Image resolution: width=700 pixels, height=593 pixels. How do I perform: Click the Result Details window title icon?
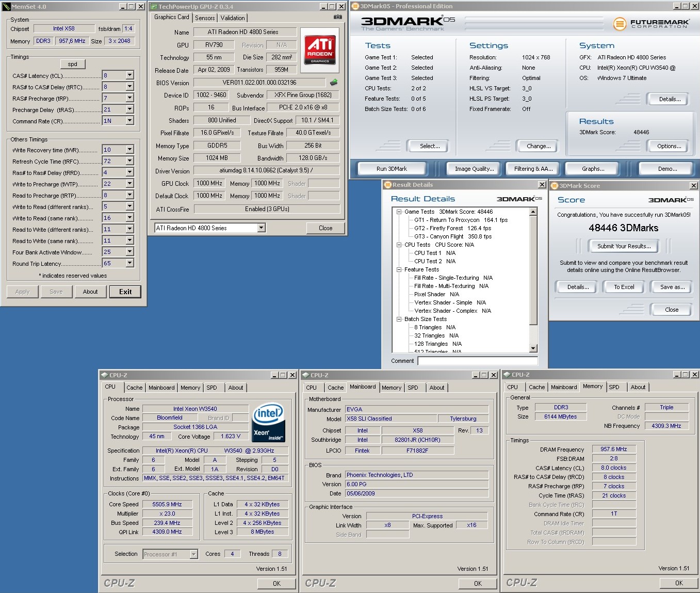point(388,185)
